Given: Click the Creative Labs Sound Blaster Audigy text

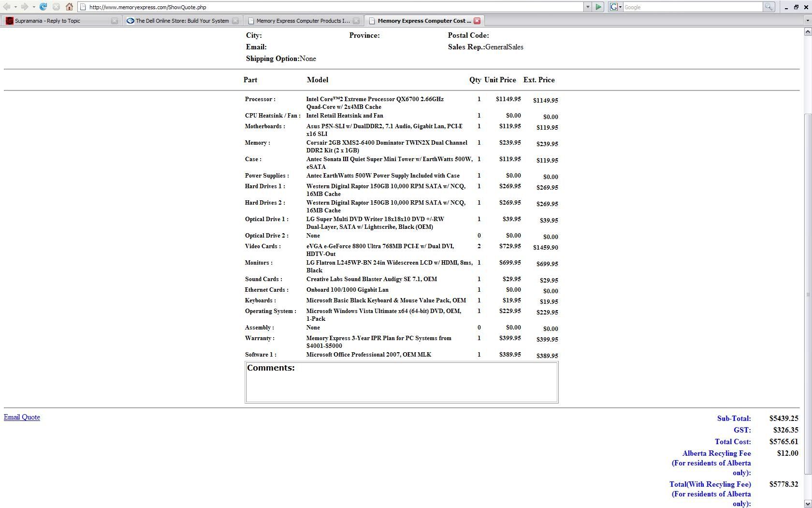Looking at the screenshot, I should click(x=372, y=279).
